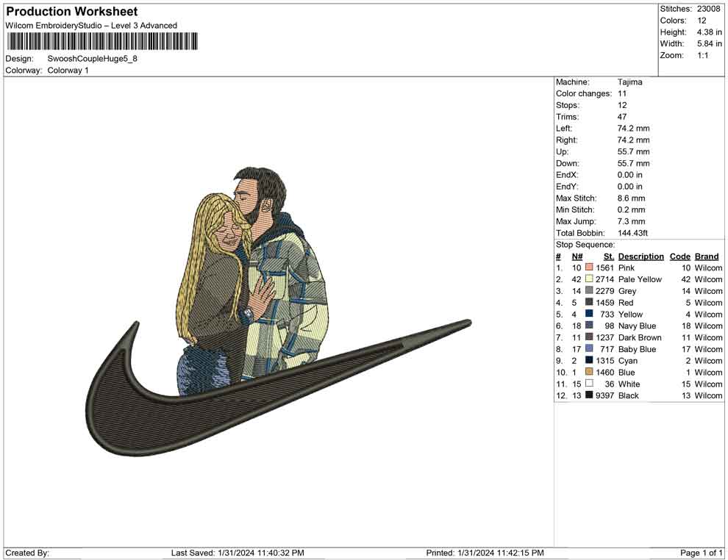Click the Created By label in footer
The height and width of the screenshot is (560, 728).
point(27,553)
